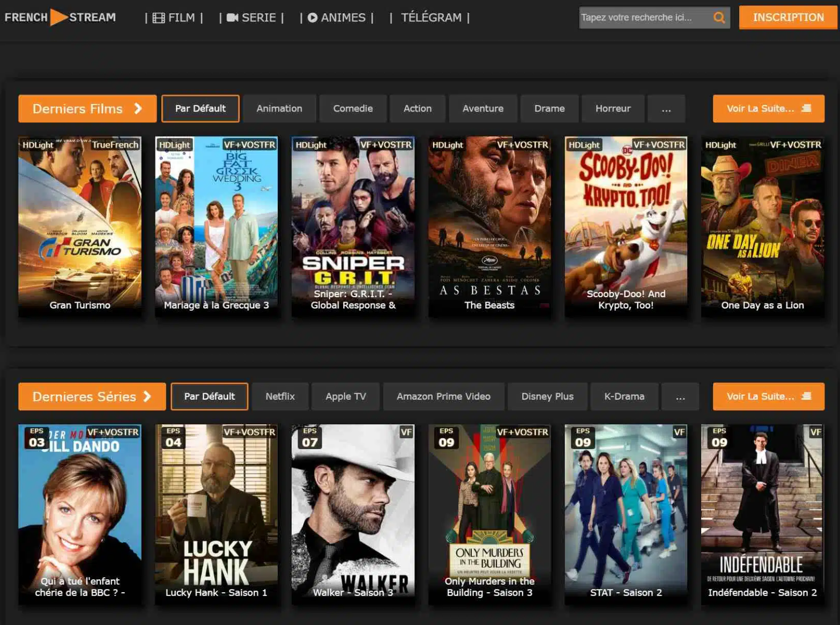The height and width of the screenshot is (625, 840).
Task: Click HDLight badge on The Beasts
Action: coord(448,145)
